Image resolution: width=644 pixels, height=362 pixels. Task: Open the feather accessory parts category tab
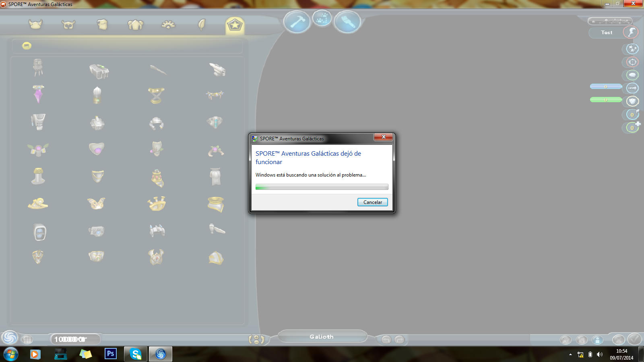coord(202,25)
